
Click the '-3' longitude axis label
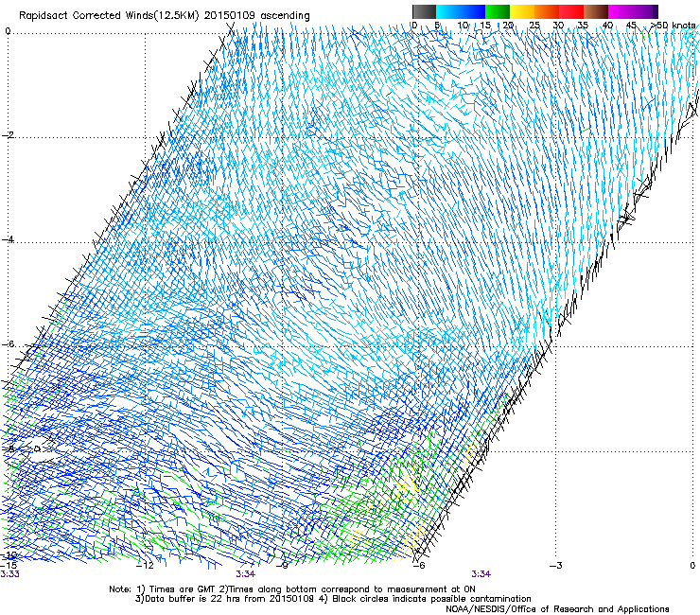pos(556,566)
